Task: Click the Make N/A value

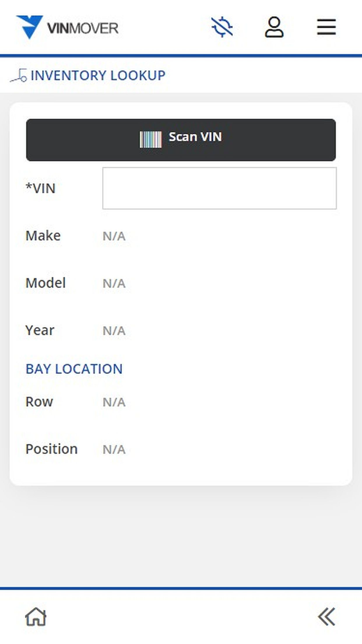Action: click(x=114, y=236)
